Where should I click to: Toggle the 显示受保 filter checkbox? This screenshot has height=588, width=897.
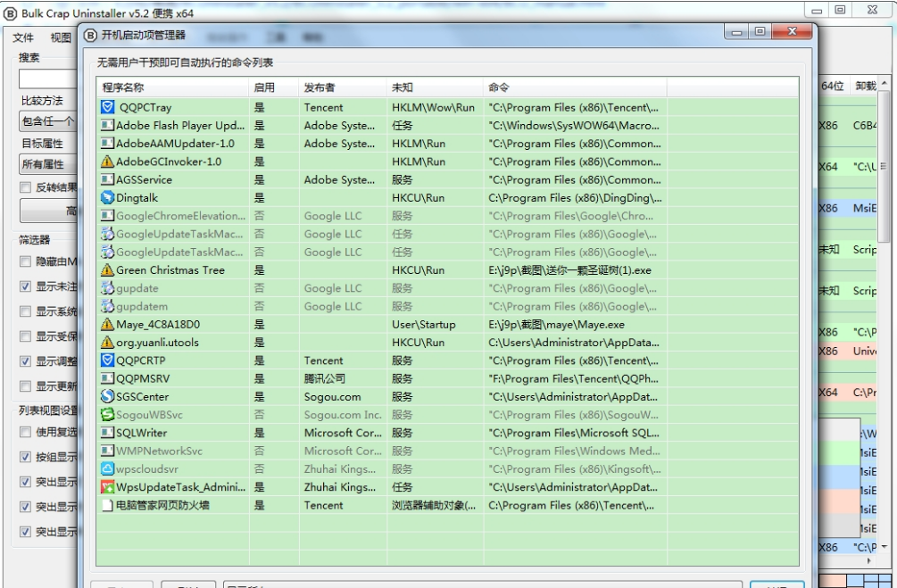point(25,336)
